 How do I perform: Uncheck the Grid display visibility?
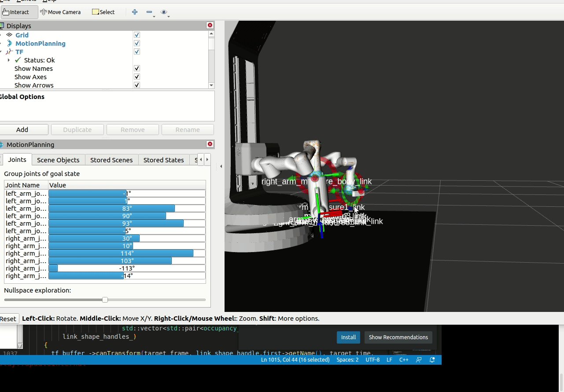(136, 34)
